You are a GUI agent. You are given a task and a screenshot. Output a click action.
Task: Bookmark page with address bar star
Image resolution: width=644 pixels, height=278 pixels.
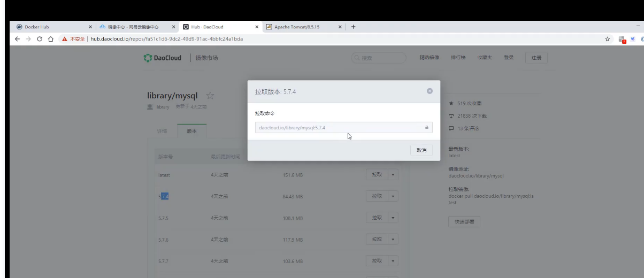(x=608, y=39)
